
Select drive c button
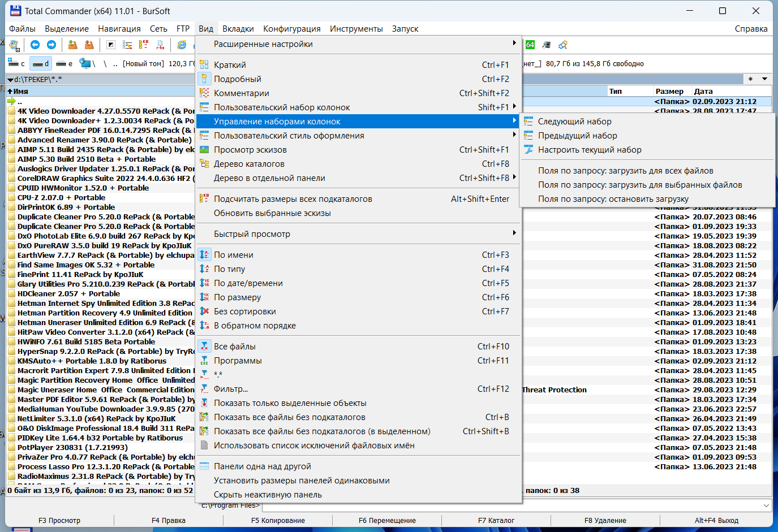(16, 63)
